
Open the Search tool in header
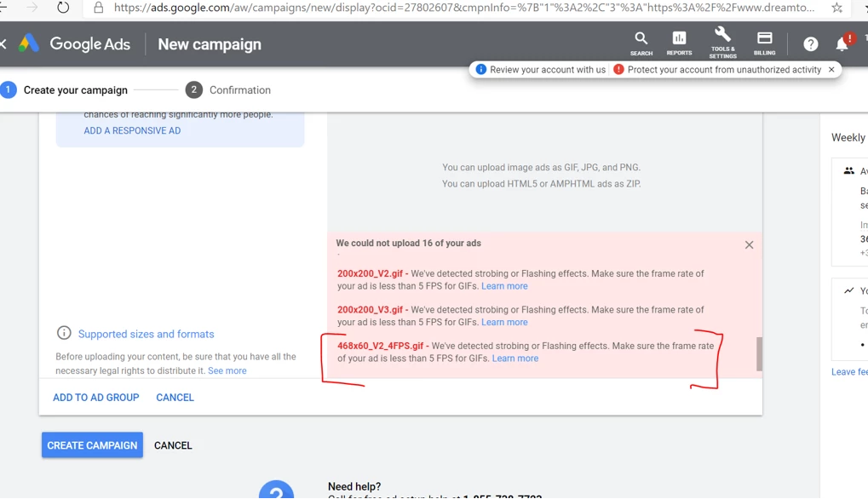641,43
